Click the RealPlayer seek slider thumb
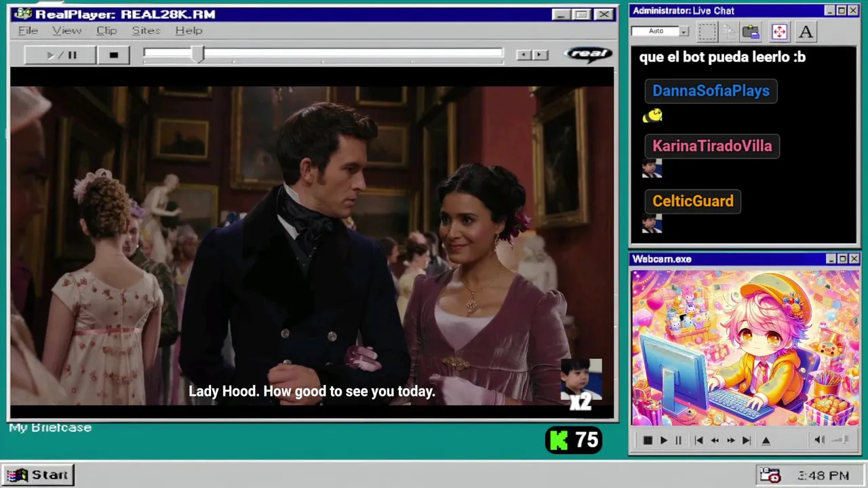 point(197,55)
